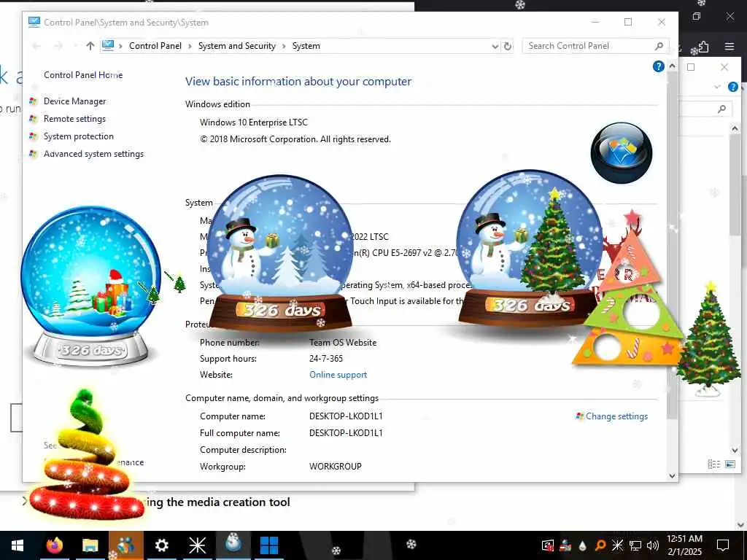Click the scroll up arrow of System window
Screen dimensions: 747x560
[672, 66]
